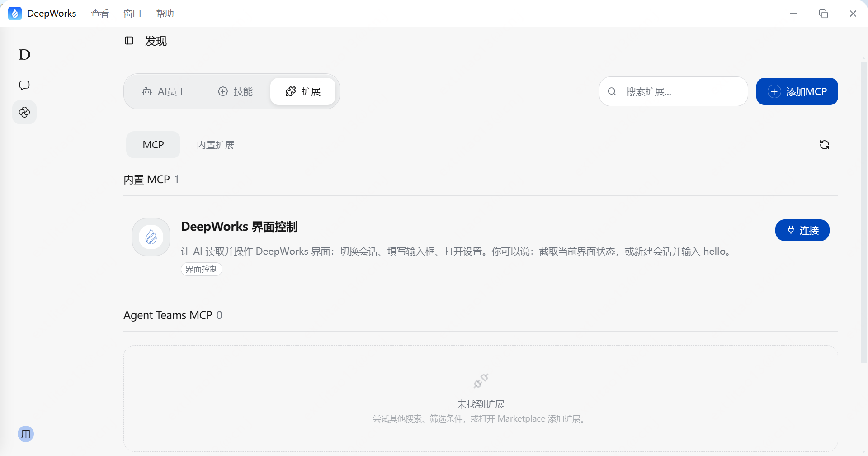Select the MCP sub-tab
Image resolution: width=868 pixels, height=456 pixels.
pos(153,145)
